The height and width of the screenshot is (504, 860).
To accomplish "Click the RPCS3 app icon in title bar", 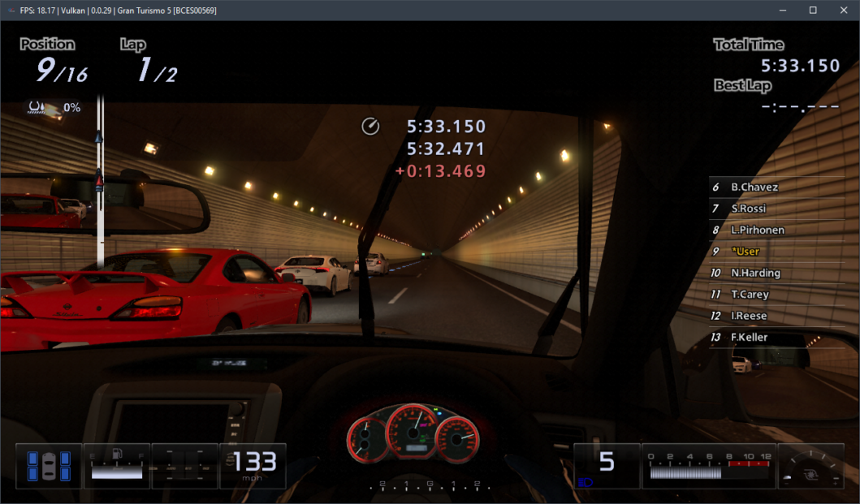I will pyautogui.click(x=10, y=11).
